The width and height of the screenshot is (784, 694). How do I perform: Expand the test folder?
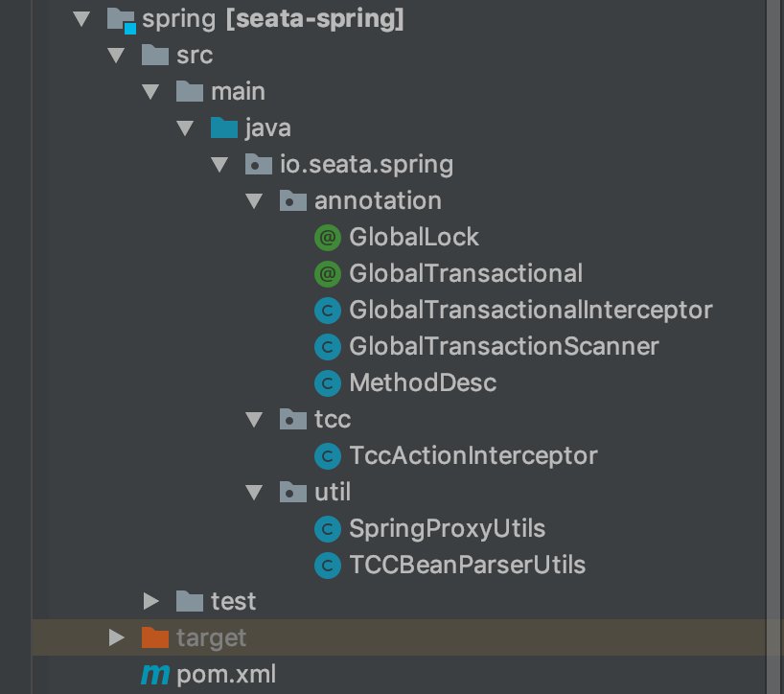pos(150,601)
